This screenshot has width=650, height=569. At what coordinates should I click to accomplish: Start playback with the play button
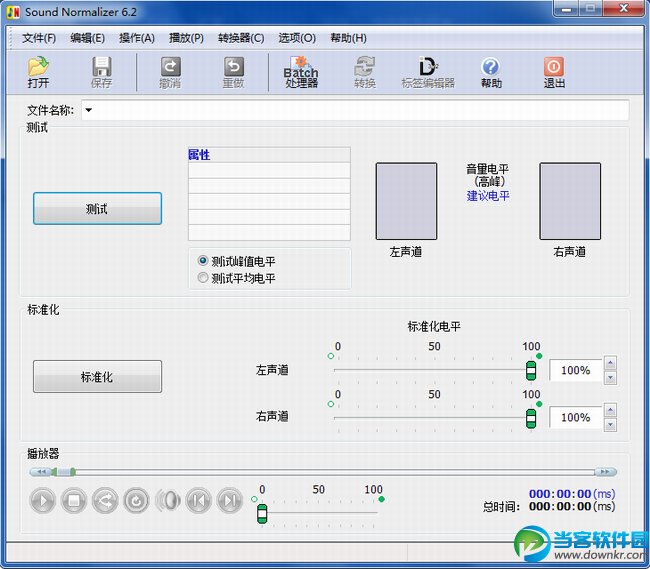(x=43, y=501)
